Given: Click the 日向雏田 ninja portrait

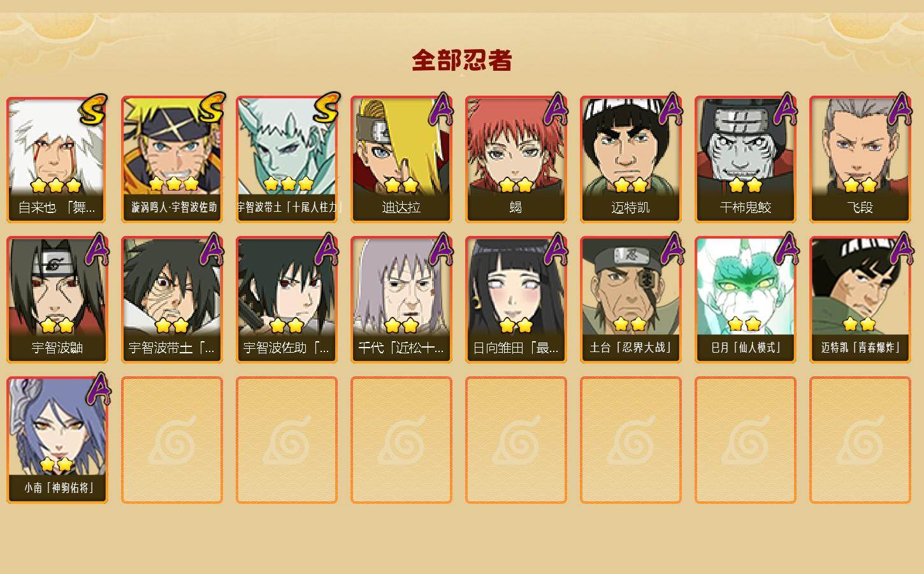Looking at the screenshot, I should (516, 300).
